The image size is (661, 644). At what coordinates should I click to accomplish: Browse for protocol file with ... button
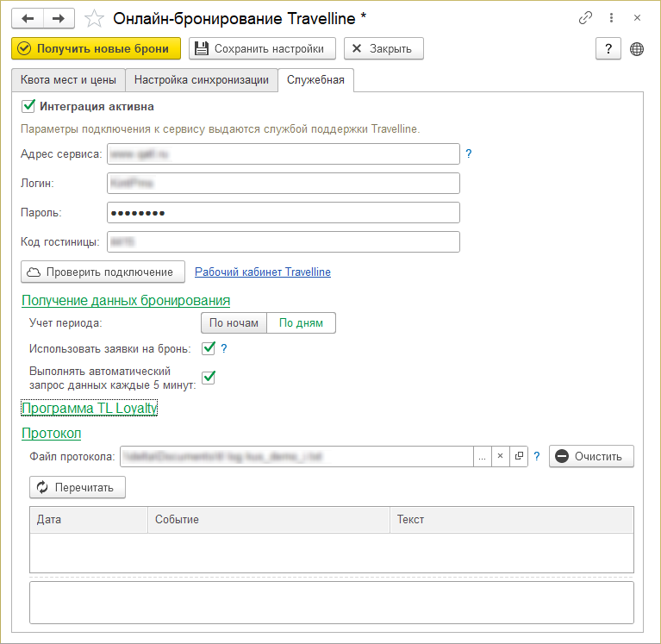tap(483, 456)
